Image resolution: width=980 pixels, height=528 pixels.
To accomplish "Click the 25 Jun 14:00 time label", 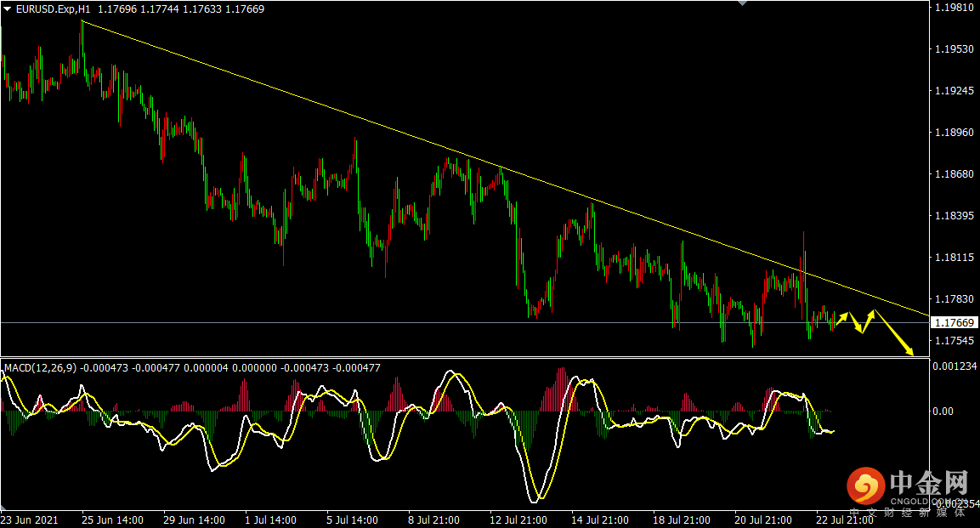I will [112, 519].
